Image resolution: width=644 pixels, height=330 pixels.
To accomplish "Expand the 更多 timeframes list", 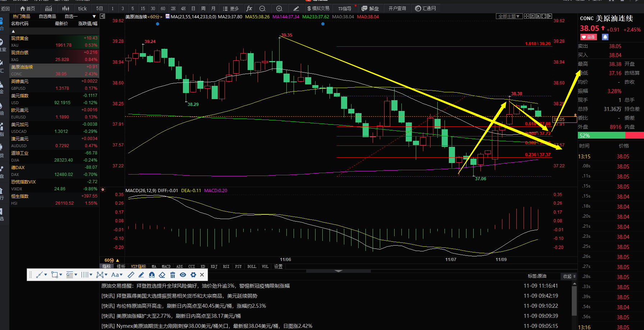I will click(x=231, y=8).
